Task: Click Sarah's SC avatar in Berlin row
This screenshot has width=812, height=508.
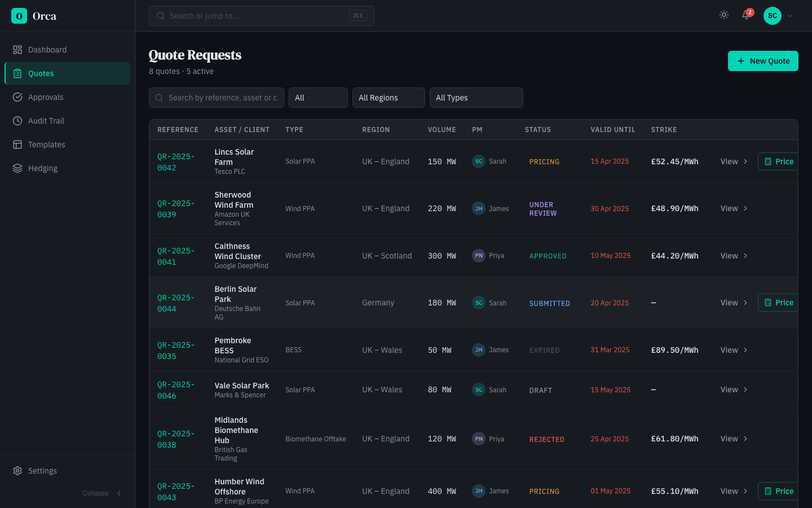Action: 479,303
